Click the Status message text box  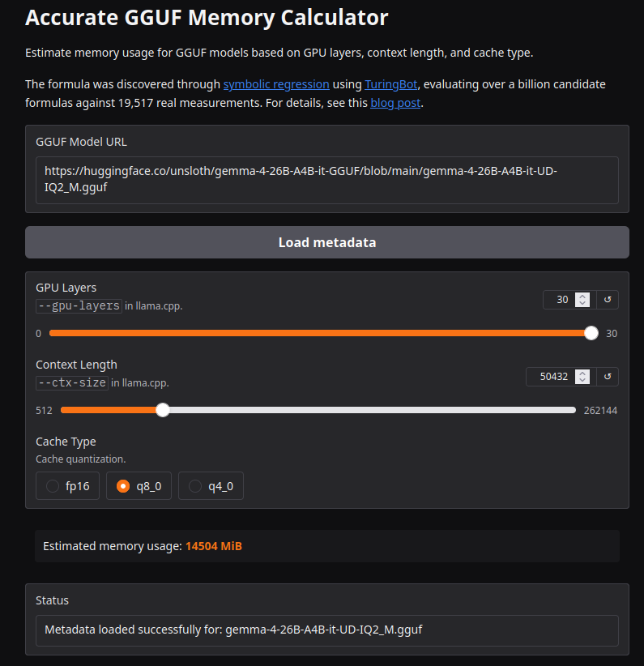pyautogui.click(x=326, y=630)
